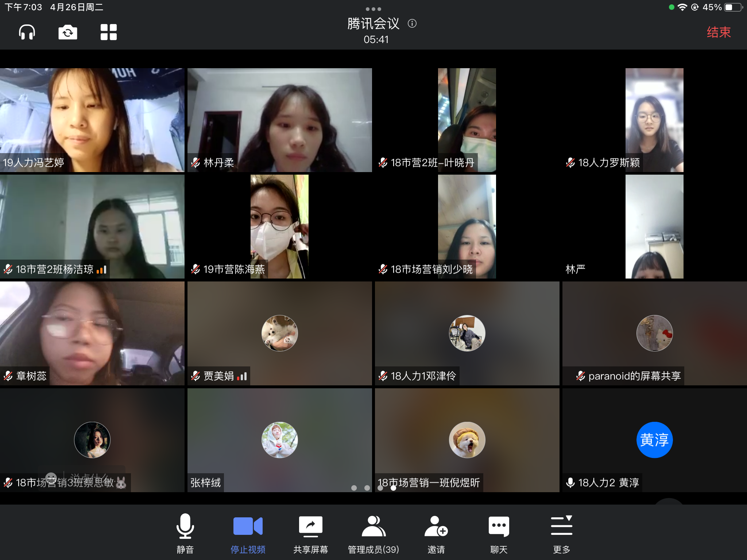Viewport: 747px width, 560px height.
Task: Click muted mic beside paranoid的屏幕共享
Action: (x=581, y=376)
